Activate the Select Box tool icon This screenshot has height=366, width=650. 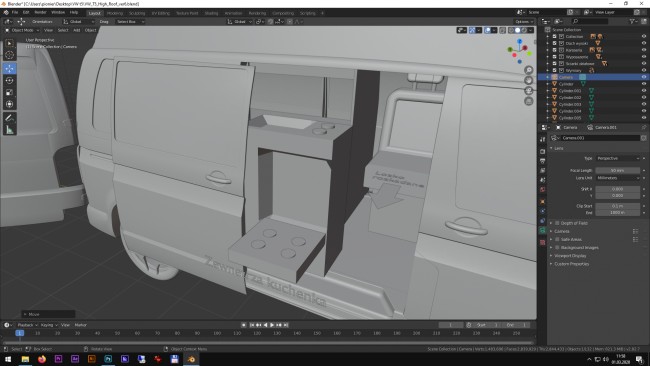tap(10, 43)
